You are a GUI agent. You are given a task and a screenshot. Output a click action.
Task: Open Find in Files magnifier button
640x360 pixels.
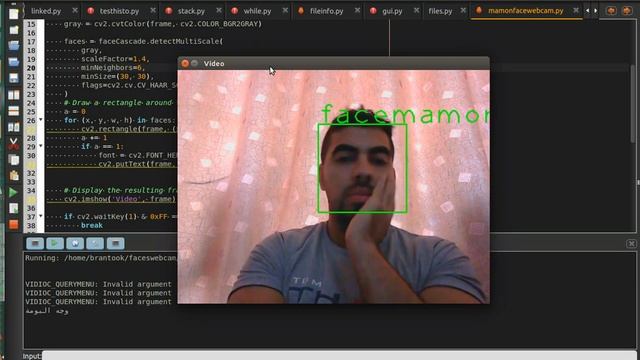click(95, 244)
